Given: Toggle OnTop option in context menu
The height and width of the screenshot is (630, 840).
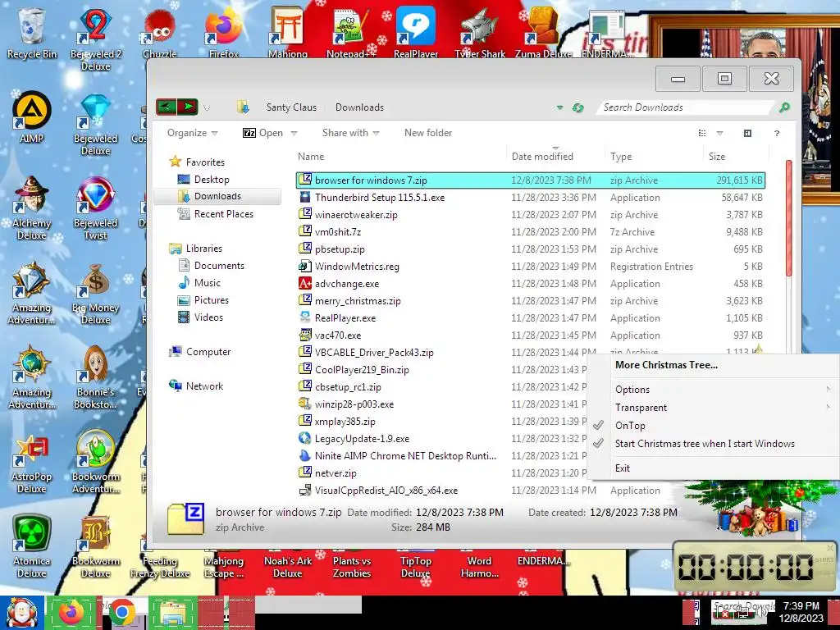Looking at the screenshot, I should [x=630, y=426].
